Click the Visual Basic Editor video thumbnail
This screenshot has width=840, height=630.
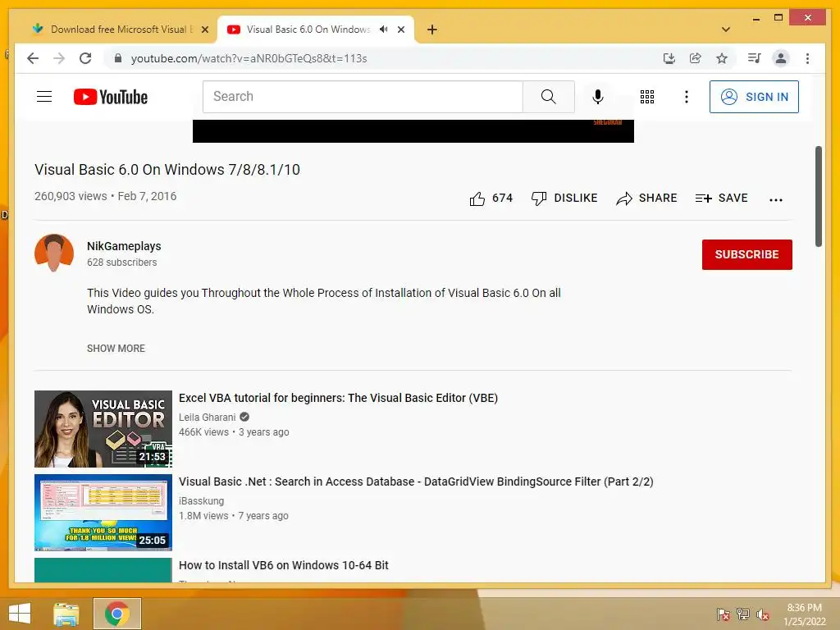coord(103,429)
